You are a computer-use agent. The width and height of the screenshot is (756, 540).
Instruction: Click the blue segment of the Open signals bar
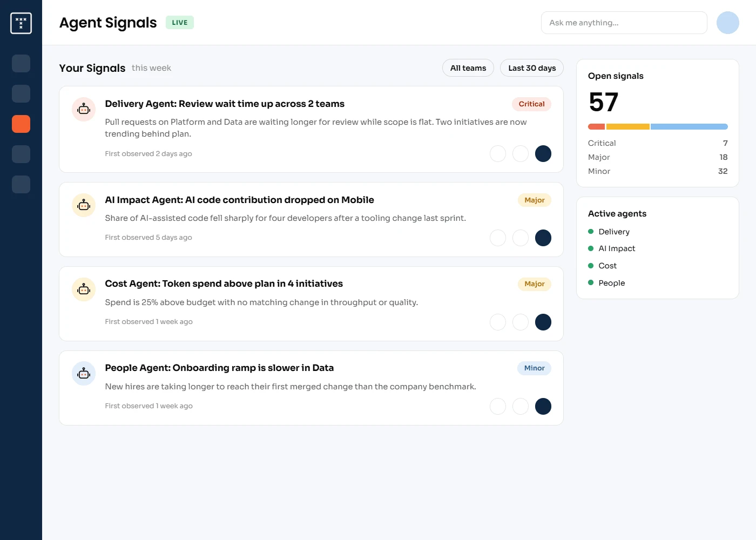coord(689,127)
